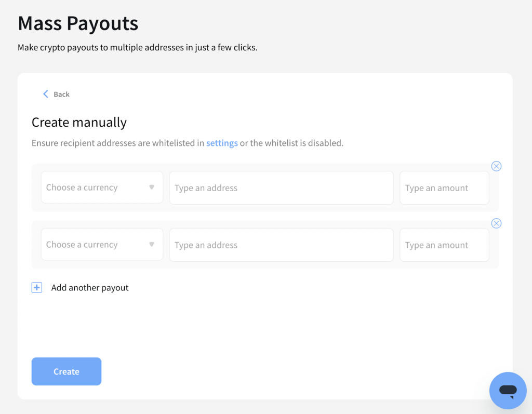
Task: Click the plus icon to add payout
Action: pyautogui.click(x=37, y=288)
